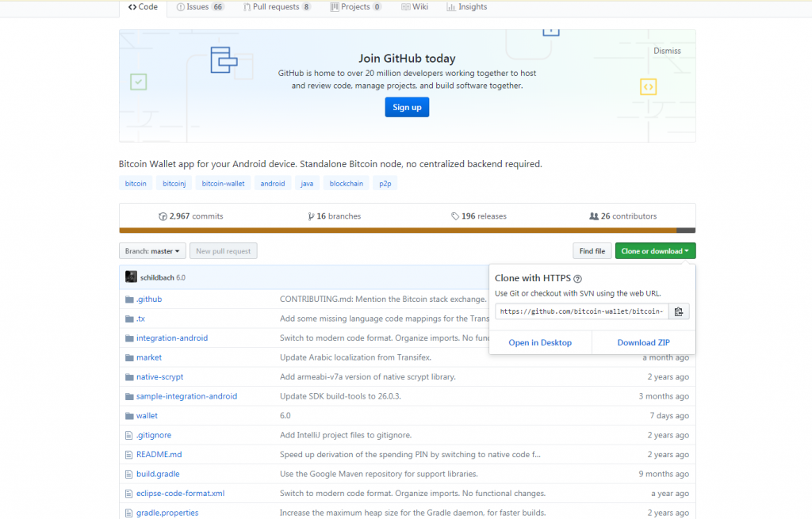The height and width of the screenshot is (519, 812).
Task: Click folder icon next to market
Action: click(129, 357)
